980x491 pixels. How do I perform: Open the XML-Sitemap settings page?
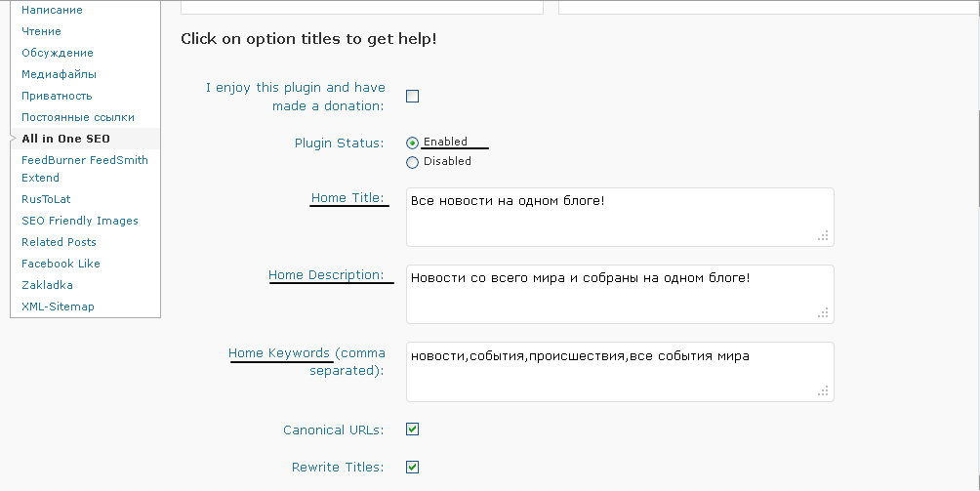[x=58, y=307]
